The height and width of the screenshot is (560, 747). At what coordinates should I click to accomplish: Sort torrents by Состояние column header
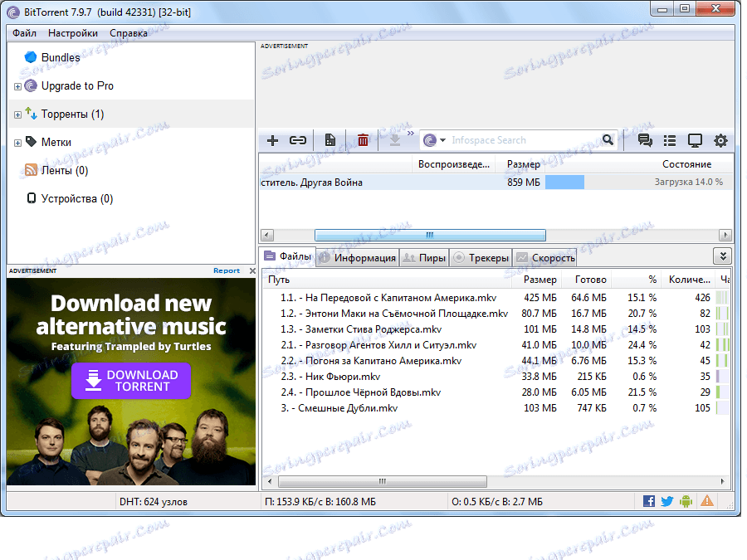(686, 164)
